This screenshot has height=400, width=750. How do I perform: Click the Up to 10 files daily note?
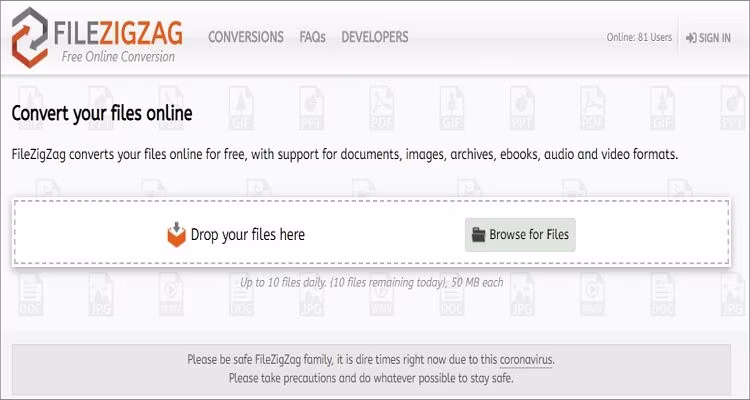point(374,282)
